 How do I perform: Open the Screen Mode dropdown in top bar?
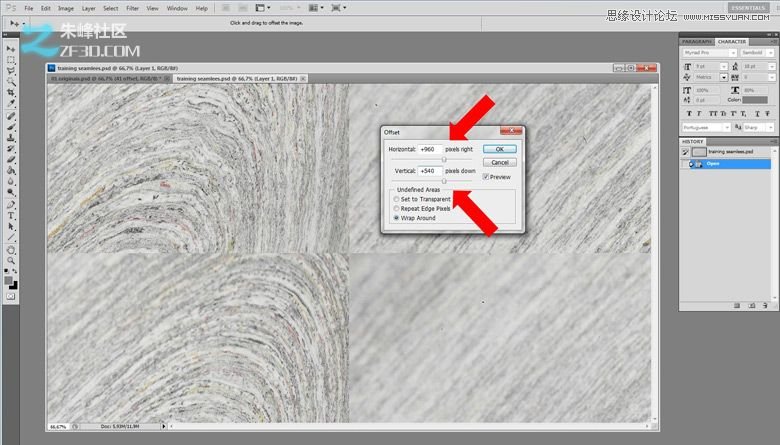pos(338,8)
